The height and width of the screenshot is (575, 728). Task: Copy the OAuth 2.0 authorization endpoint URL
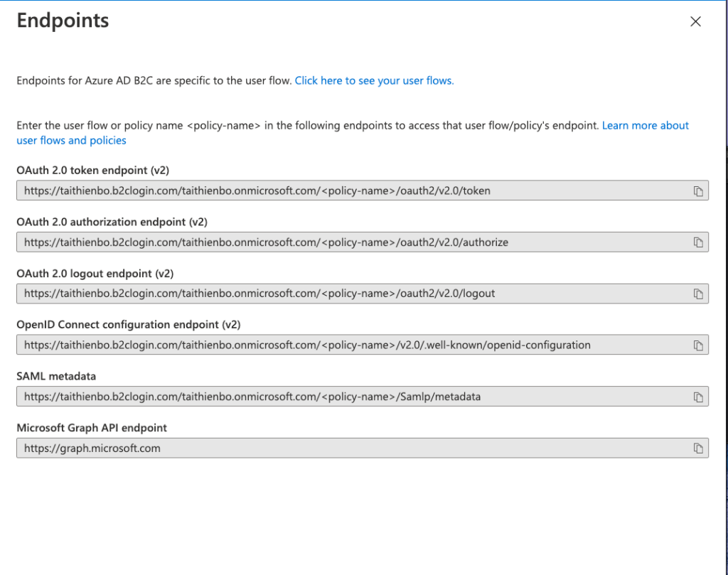tap(700, 242)
